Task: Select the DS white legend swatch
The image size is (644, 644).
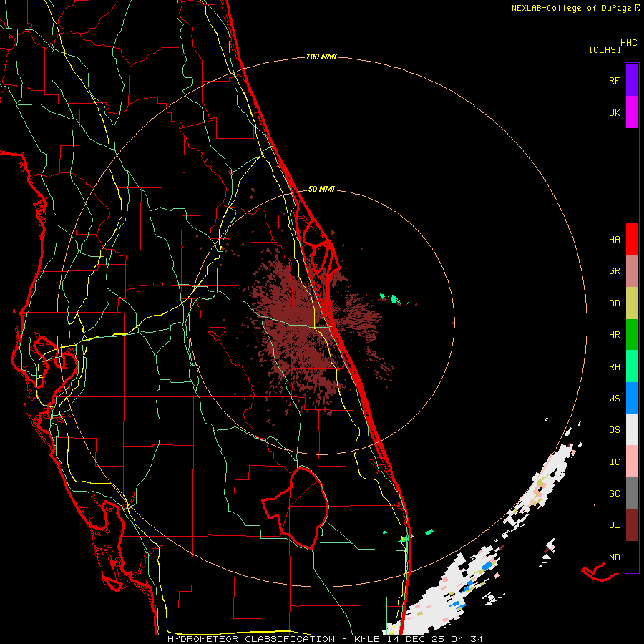Action: 632,429
